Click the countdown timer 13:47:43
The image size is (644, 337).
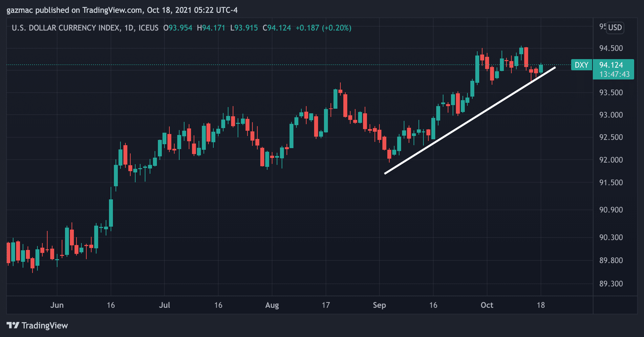[614, 74]
